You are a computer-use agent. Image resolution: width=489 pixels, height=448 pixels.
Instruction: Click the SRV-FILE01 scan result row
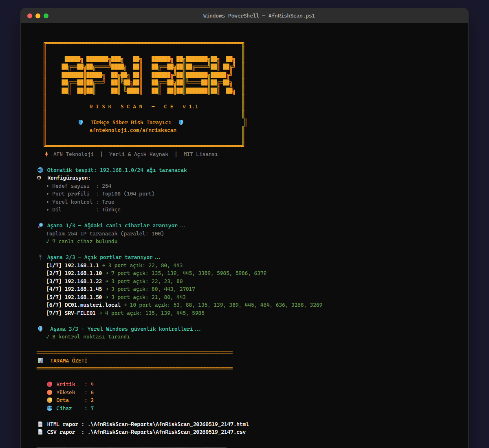(x=126, y=313)
